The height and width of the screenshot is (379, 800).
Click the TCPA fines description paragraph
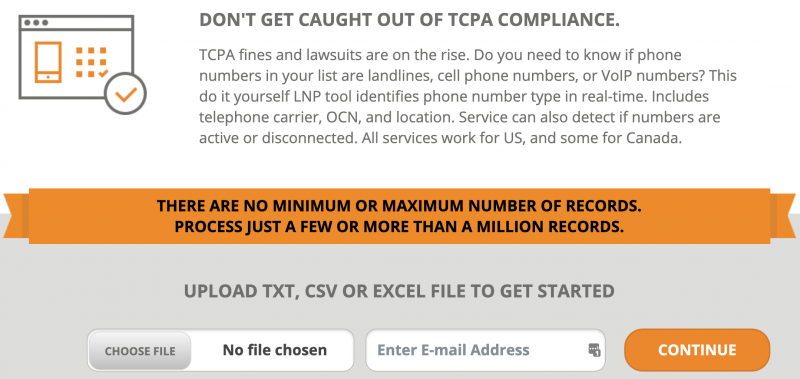coord(468,96)
